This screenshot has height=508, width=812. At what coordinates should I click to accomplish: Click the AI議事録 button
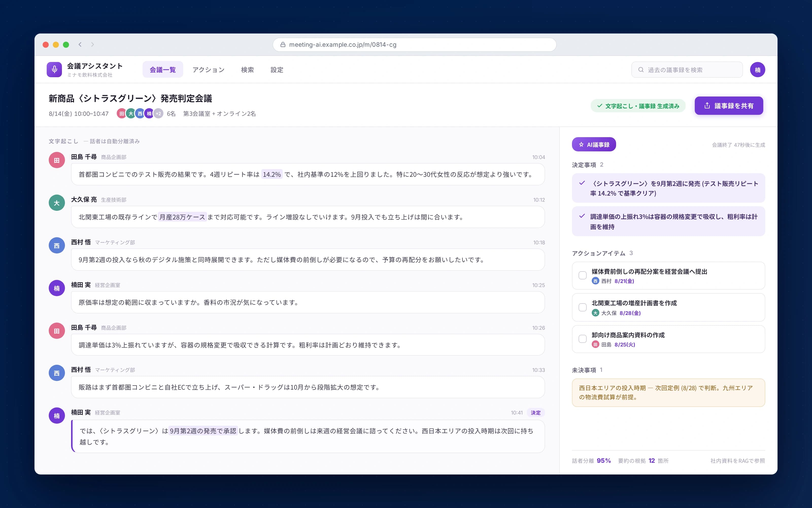pyautogui.click(x=594, y=145)
